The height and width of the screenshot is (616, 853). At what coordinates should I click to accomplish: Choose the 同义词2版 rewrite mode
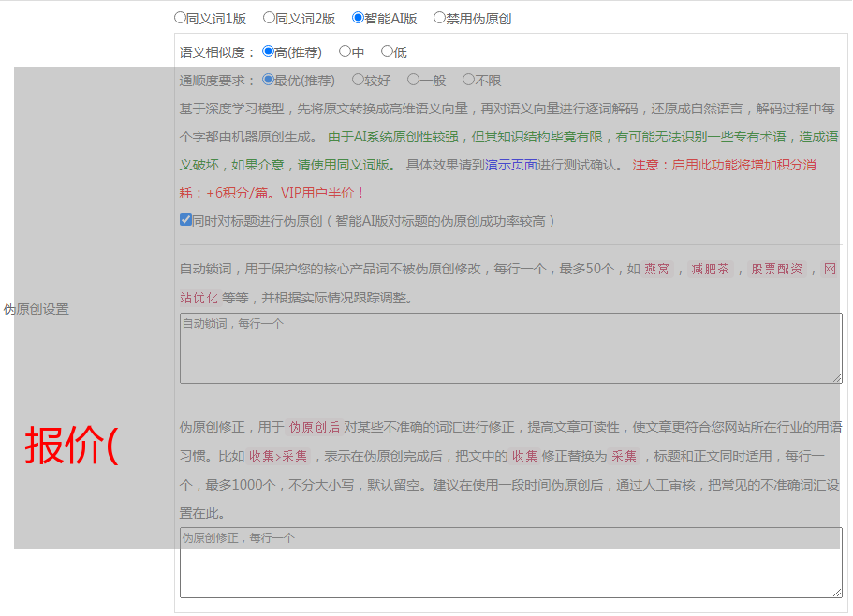(x=269, y=18)
